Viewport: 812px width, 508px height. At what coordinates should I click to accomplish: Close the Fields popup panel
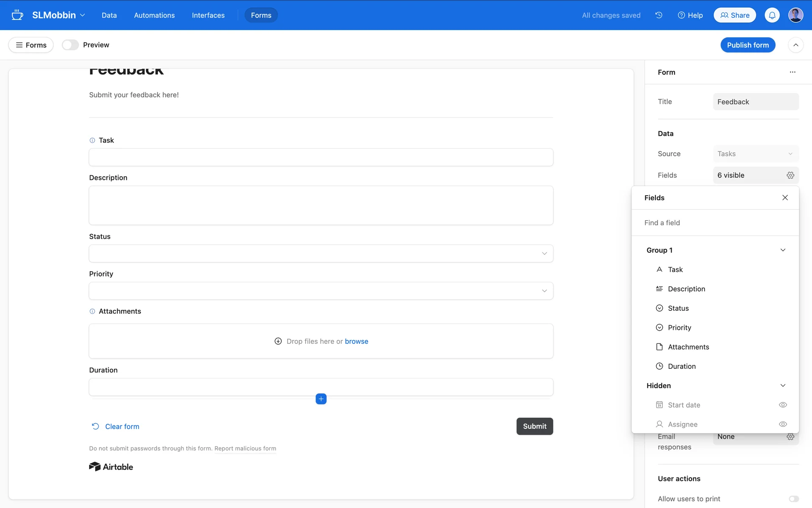click(785, 198)
